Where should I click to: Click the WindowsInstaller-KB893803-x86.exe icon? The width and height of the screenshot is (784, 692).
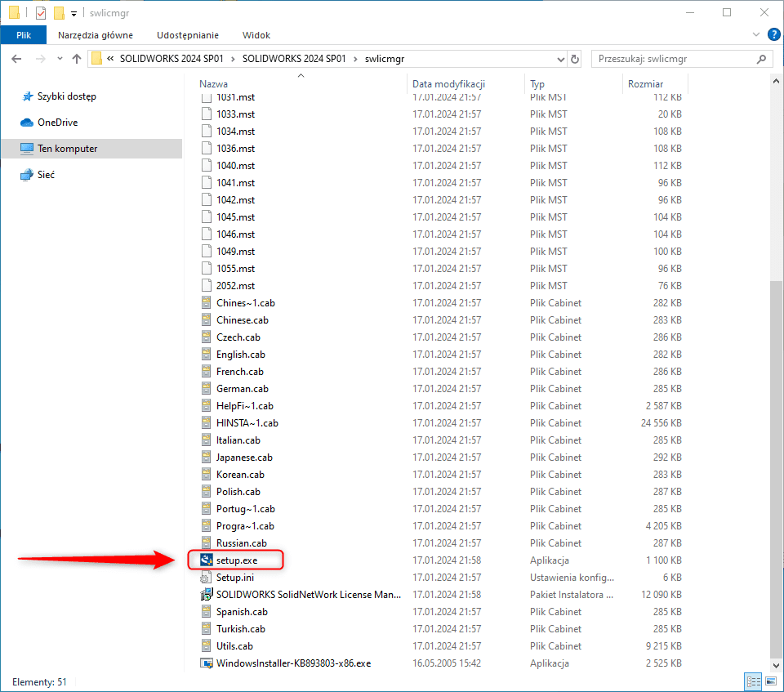coord(206,663)
